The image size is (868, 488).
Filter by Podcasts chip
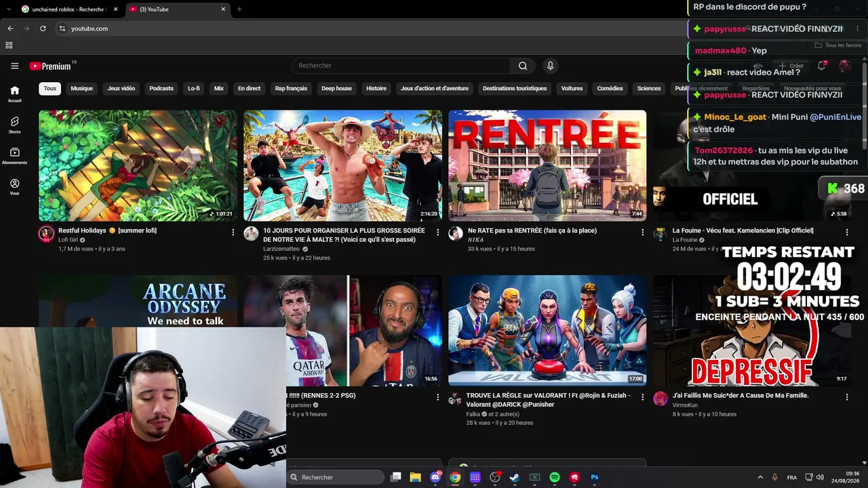click(x=161, y=88)
